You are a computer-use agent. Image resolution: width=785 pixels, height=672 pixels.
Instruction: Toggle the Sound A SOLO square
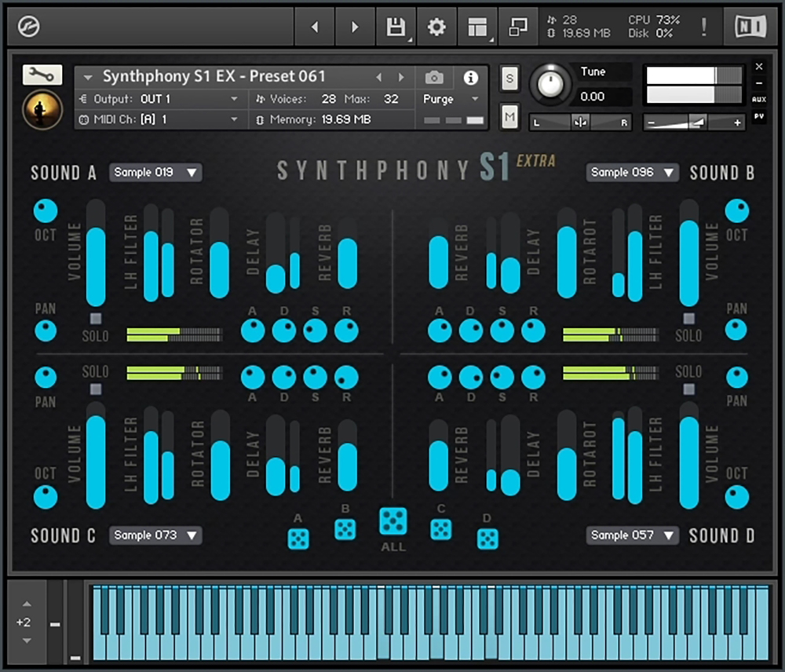(x=96, y=319)
